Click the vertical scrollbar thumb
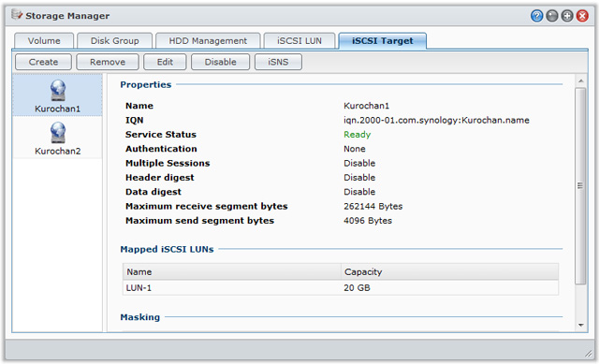 [x=580, y=186]
